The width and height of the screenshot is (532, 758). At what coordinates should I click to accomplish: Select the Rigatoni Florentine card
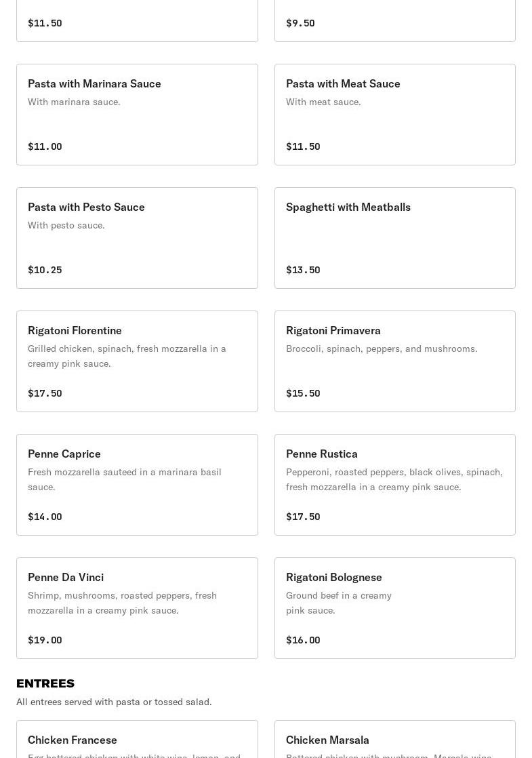point(137,361)
